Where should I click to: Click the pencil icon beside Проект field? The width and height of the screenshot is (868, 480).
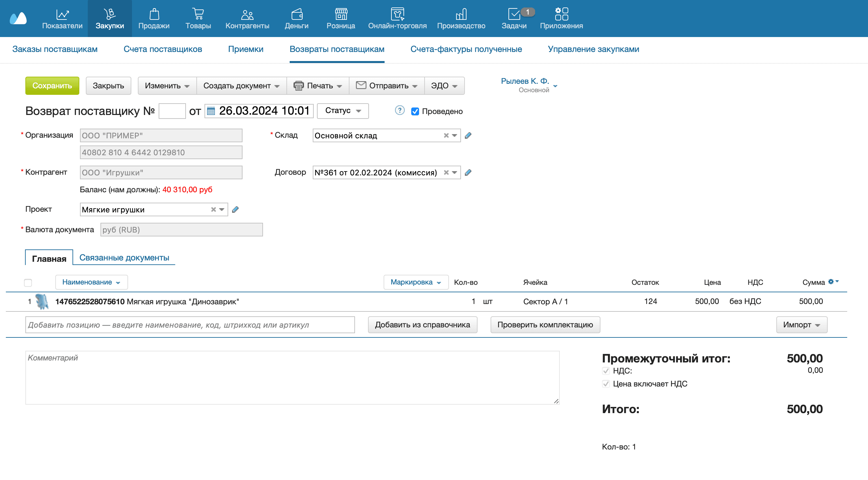(235, 209)
